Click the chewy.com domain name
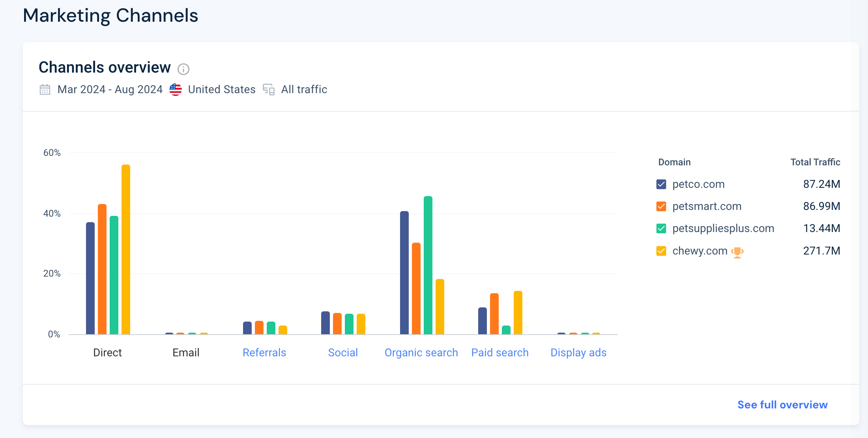This screenshot has height=438, width=868. coord(700,251)
